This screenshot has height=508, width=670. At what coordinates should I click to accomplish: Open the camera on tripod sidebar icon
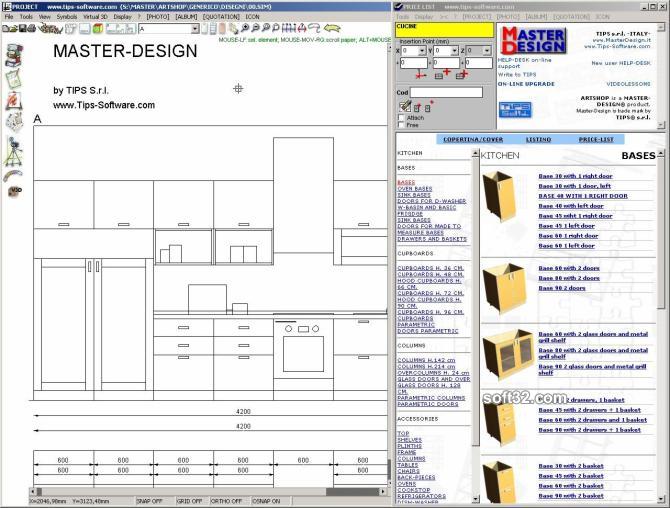[x=14, y=152]
